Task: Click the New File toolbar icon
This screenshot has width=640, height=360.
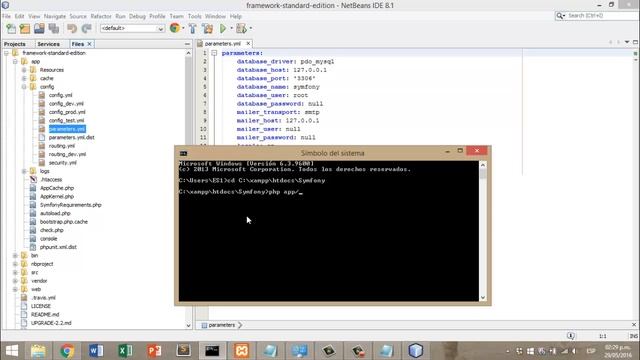Action: point(11,28)
